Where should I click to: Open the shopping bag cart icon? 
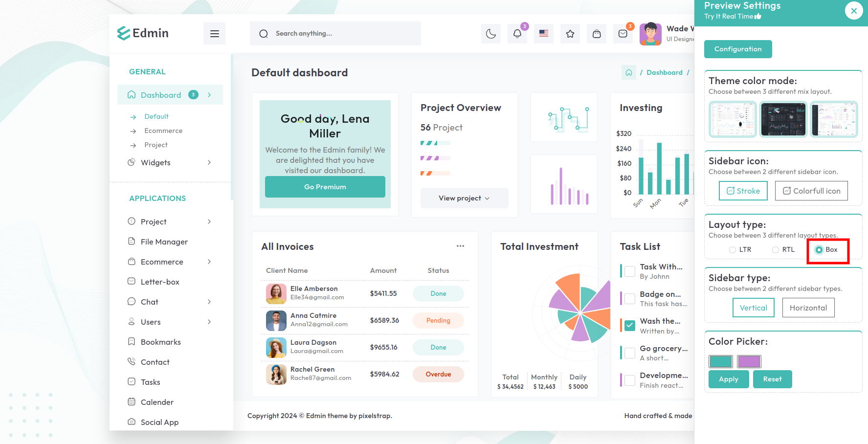tap(597, 34)
